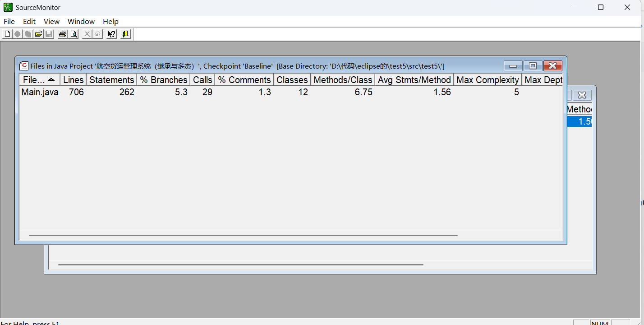Open the Edit menu
Image resolution: width=644 pixels, height=325 pixels.
coord(29,21)
